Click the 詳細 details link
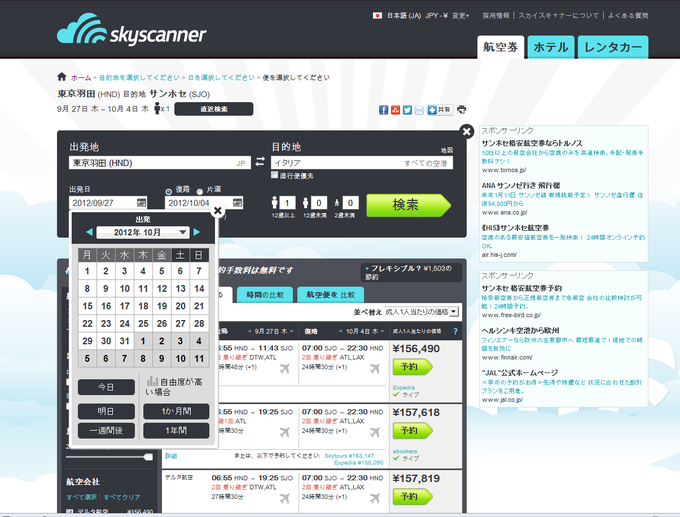 (171, 456)
